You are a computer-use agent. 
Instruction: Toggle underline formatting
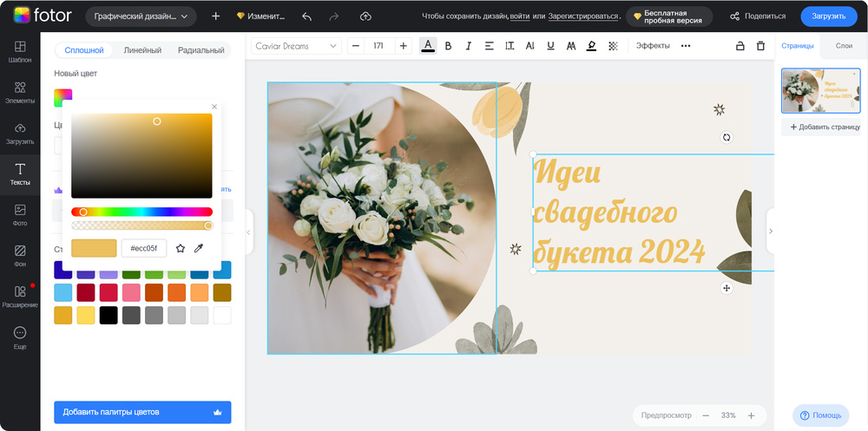tap(550, 46)
